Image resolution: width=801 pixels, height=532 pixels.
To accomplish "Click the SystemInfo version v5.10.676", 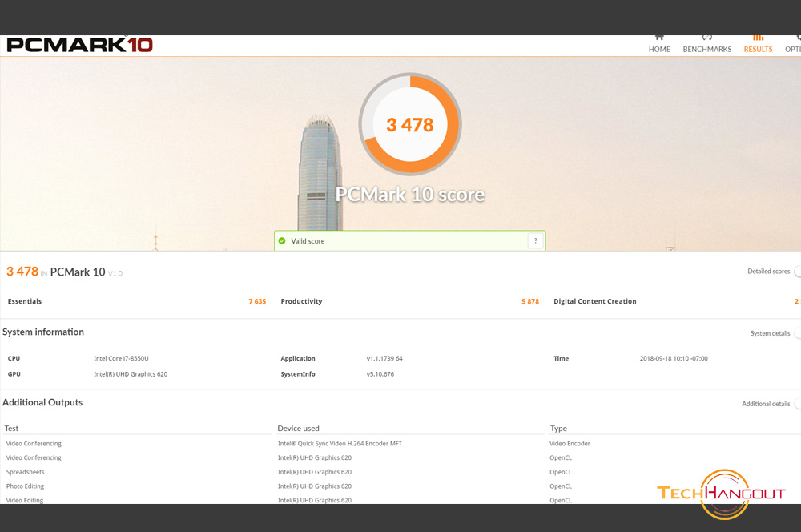I will point(380,374).
